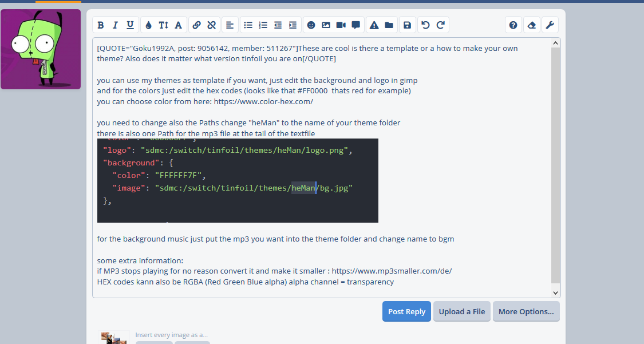The image size is (644, 344).
Task: Redo the last edit
Action: 440,25
